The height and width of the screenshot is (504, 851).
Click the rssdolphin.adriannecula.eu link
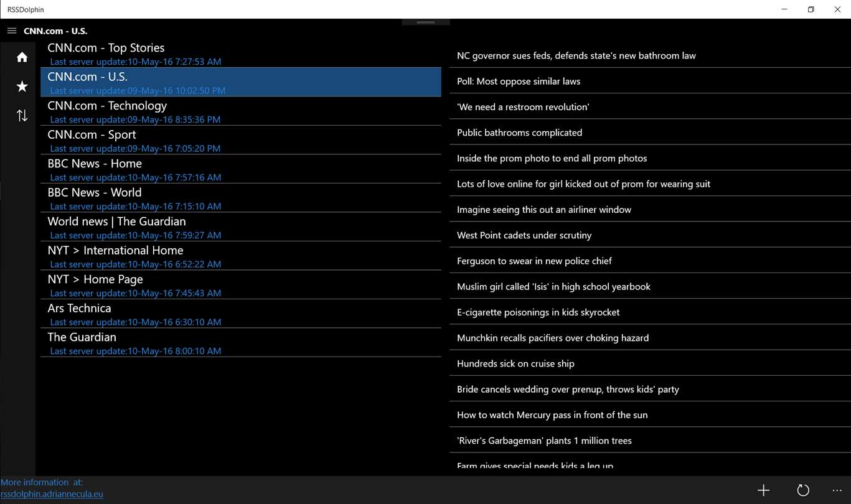(52, 494)
